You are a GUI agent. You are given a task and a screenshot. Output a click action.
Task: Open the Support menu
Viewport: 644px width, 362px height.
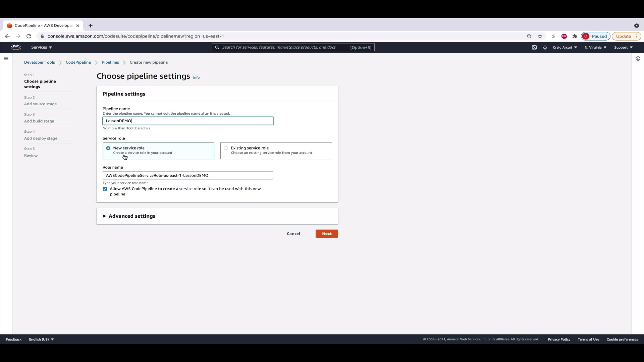pos(623,47)
